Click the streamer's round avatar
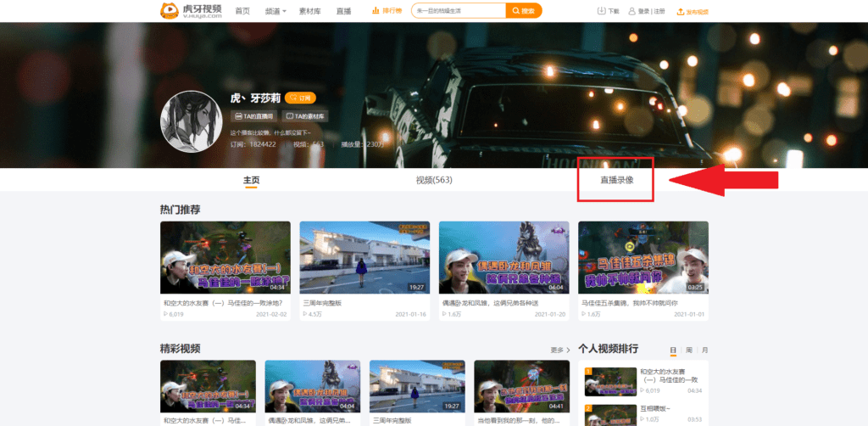This screenshot has width=868, height=426. [x=191, y=121]
